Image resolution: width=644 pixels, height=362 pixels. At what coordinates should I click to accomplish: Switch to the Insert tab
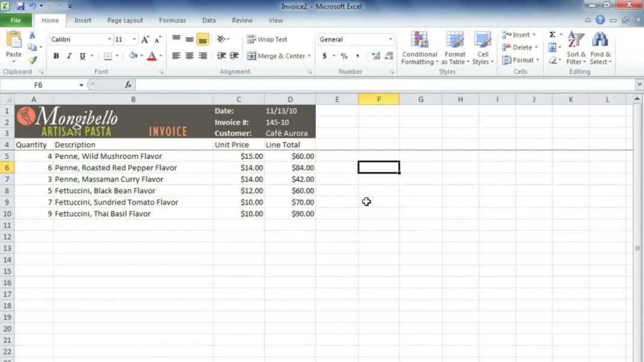tap(83, 20)
